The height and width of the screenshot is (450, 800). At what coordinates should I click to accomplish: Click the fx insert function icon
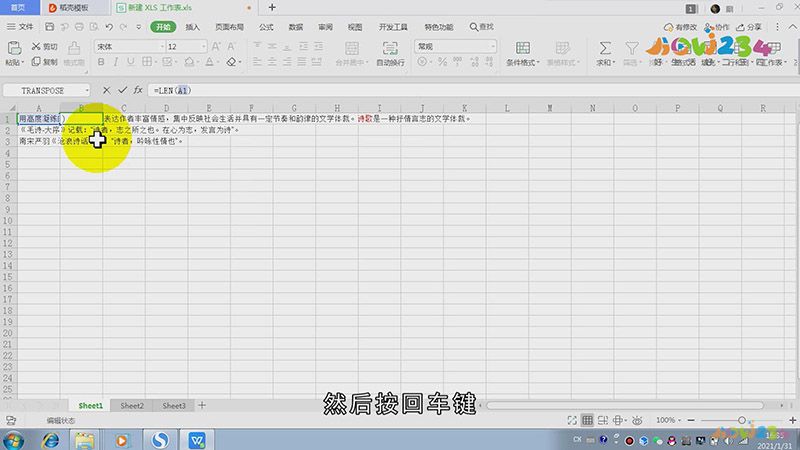pos(138,90)
